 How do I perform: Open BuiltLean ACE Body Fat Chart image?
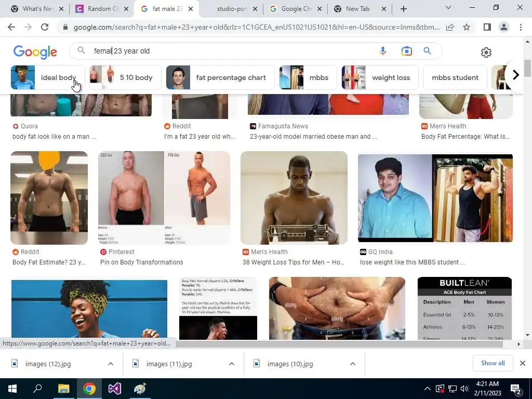464,309
